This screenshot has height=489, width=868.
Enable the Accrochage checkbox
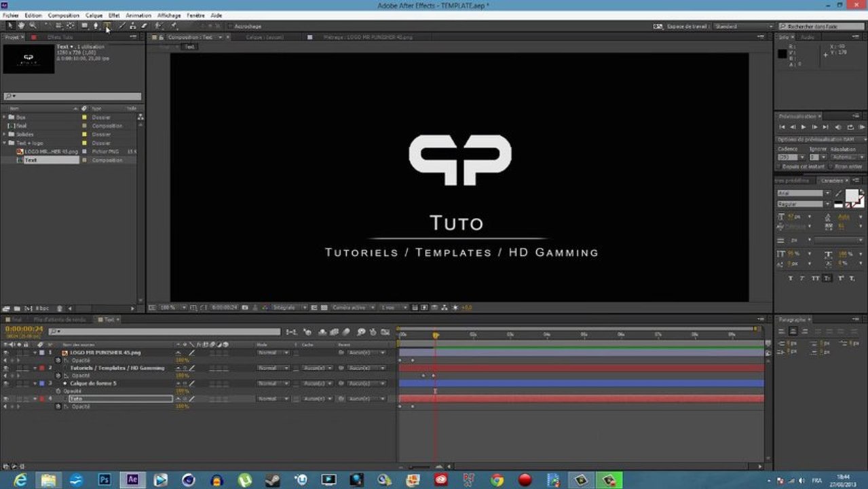230,26
